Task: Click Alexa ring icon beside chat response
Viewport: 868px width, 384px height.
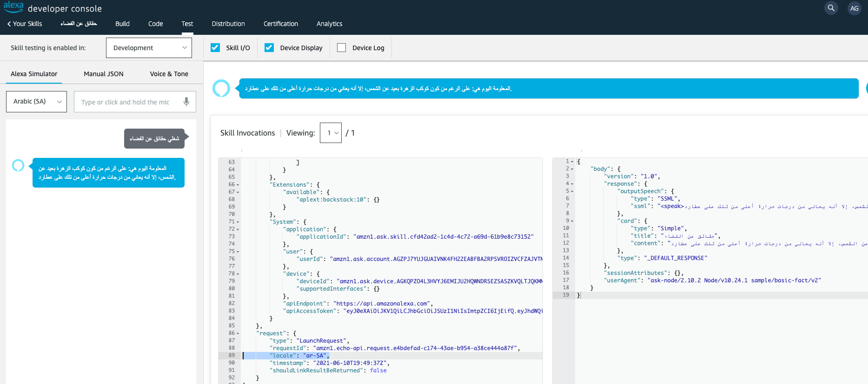Action: point(18,165)
